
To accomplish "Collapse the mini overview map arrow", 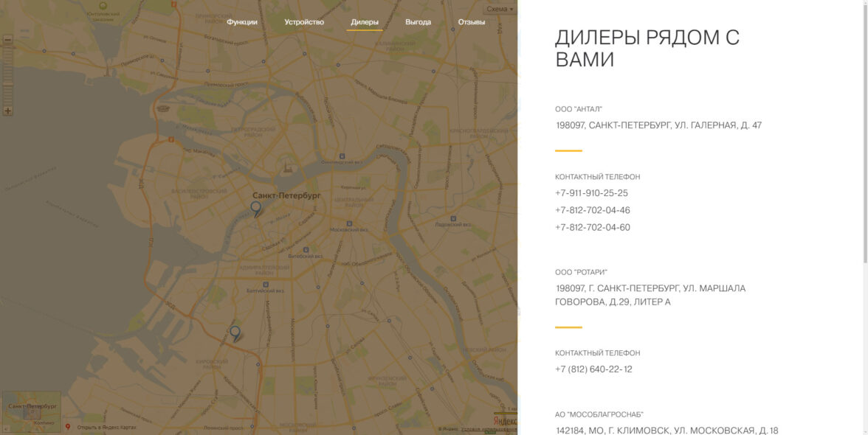I will coord(4,428).
